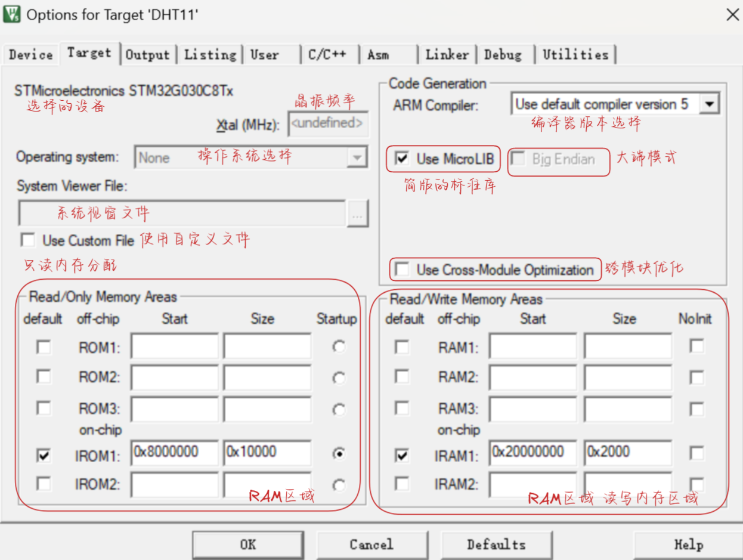Image resolution: width=743 pixels, height=560 pixels.
Task: Click the ROM3 Size field
Action: (267, 410)
